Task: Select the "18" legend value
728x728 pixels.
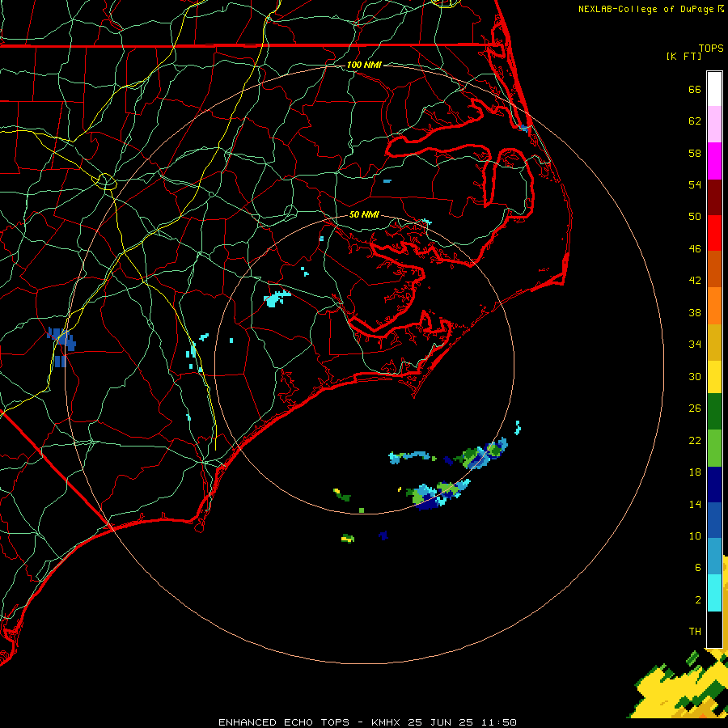Action: click(695, 472)
